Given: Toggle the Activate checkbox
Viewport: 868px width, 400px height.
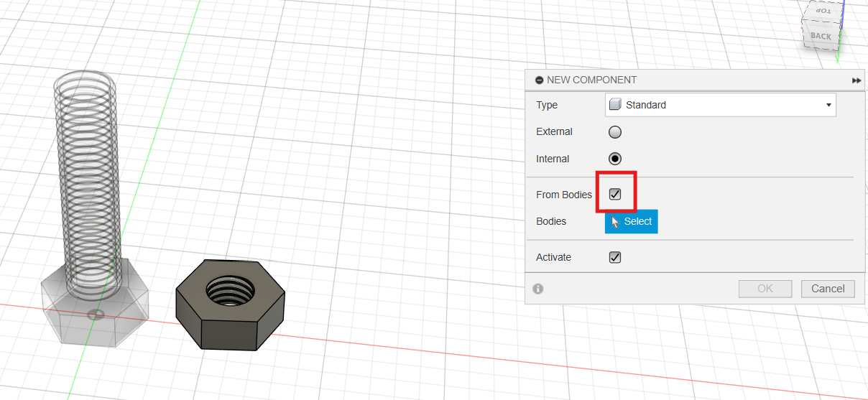Looking at the screenshot, I should click(x=615, y=257).
